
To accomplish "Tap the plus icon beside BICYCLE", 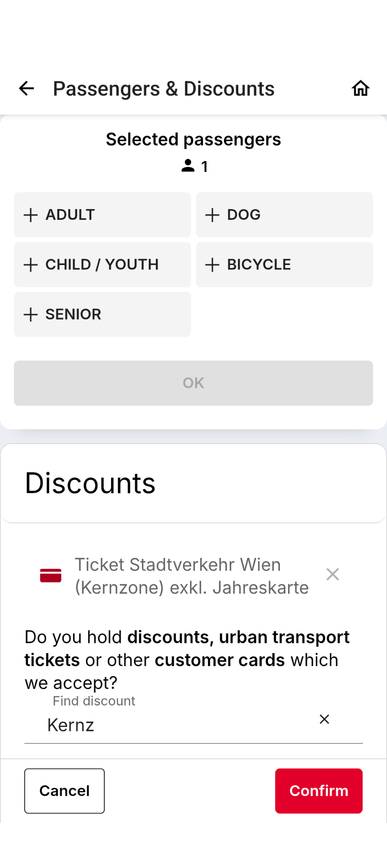I will click(x=212, y=265).
